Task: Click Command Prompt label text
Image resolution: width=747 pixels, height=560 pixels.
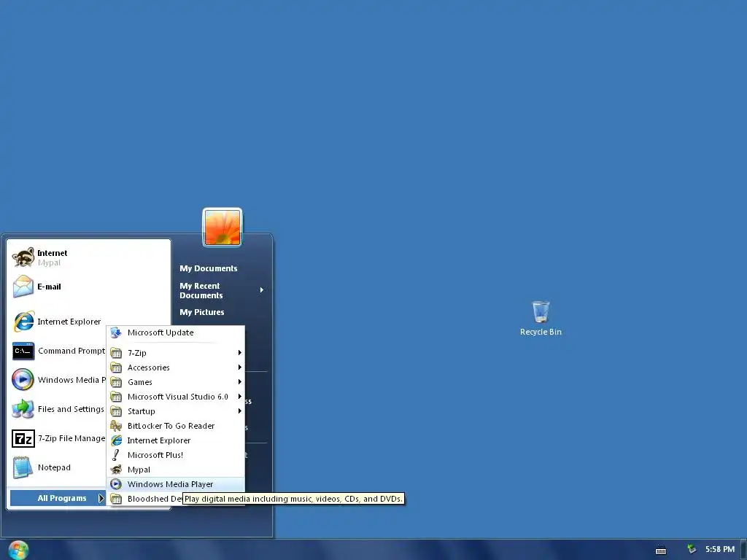Action: (71, 351)
